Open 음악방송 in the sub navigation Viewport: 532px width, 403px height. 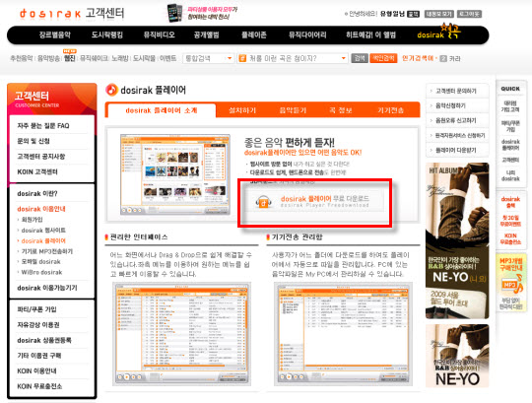tap(48, 58)
